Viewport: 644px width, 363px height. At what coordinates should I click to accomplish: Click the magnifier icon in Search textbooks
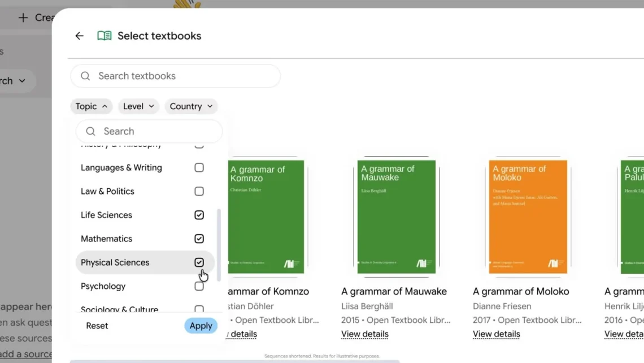(x=85, y=76)
